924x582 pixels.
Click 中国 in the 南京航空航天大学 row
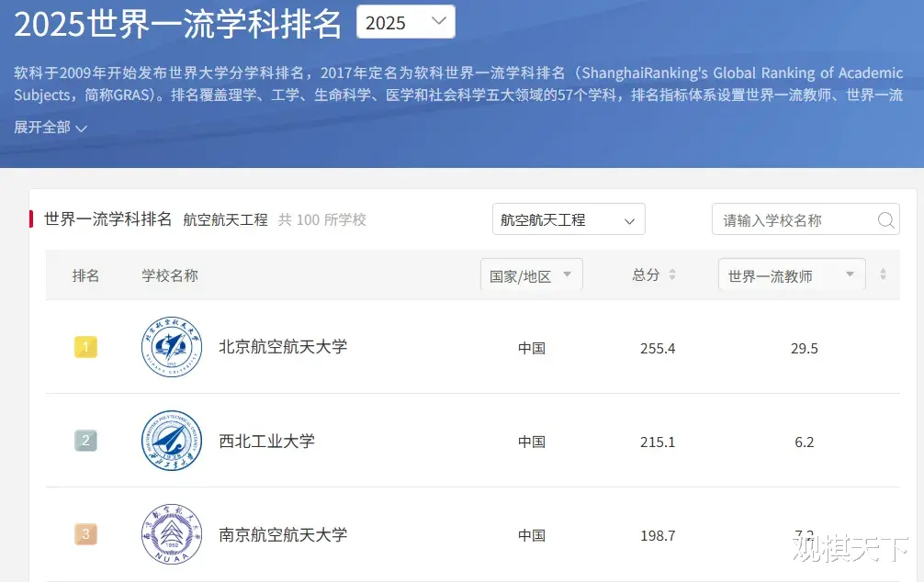tap(532, 535)
